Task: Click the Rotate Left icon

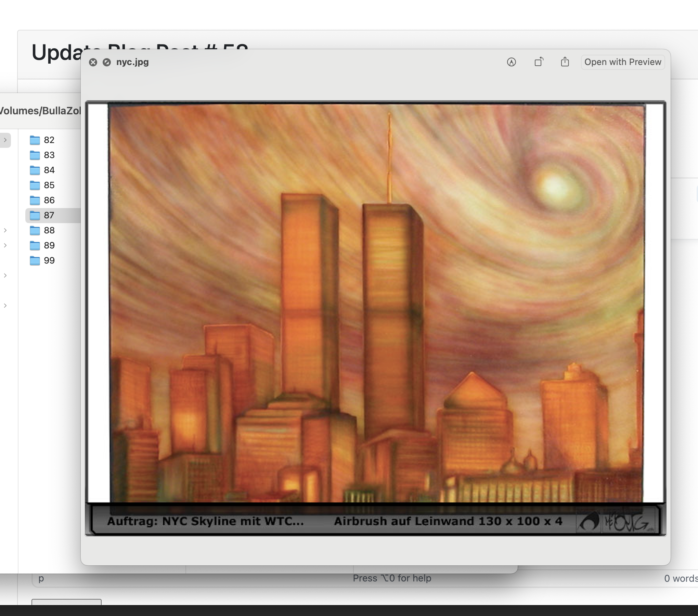Action: point(539,62)
